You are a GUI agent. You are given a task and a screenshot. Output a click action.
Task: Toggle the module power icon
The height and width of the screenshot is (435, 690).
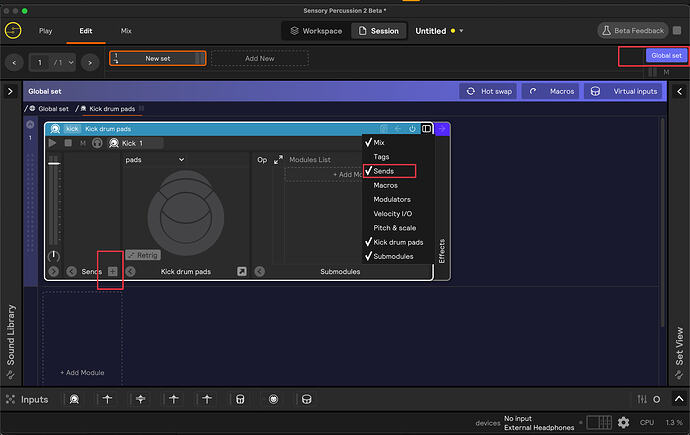click(412, 129)
